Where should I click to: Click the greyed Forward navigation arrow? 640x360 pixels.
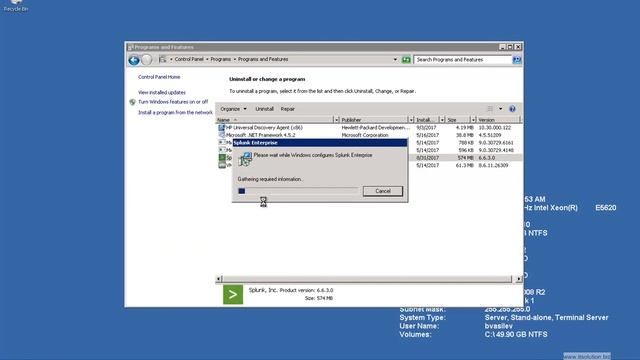pos(147,60)
